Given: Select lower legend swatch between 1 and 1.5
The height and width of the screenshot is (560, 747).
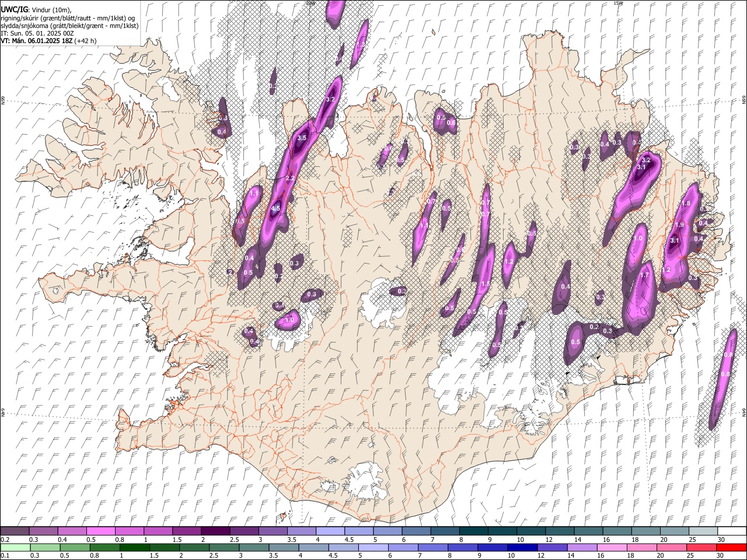Looking at the screenshot, I should [134, 547].
